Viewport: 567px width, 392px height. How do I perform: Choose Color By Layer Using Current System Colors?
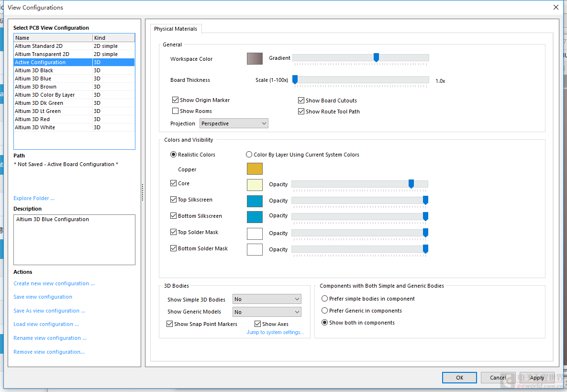click(249, 155)
